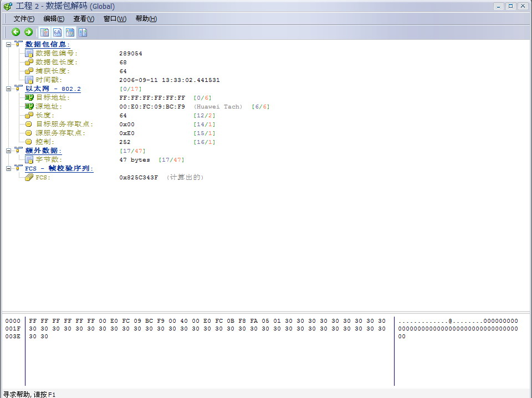The image size is (532, 398).
Task: Click the icon beside 时间戳
Action: click(29, 80)
